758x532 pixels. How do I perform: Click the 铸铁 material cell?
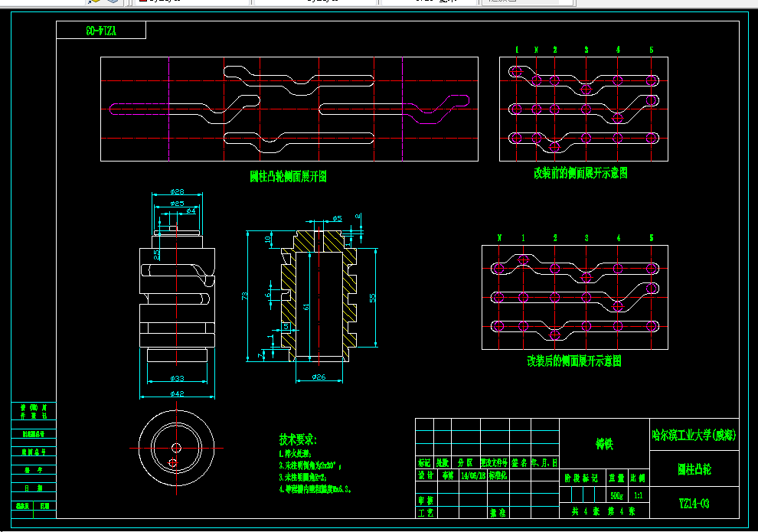(x=604, y=443)
